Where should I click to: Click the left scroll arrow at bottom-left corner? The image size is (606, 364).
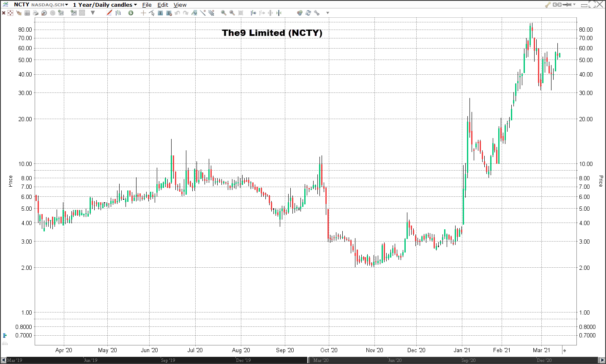(3, 360)
